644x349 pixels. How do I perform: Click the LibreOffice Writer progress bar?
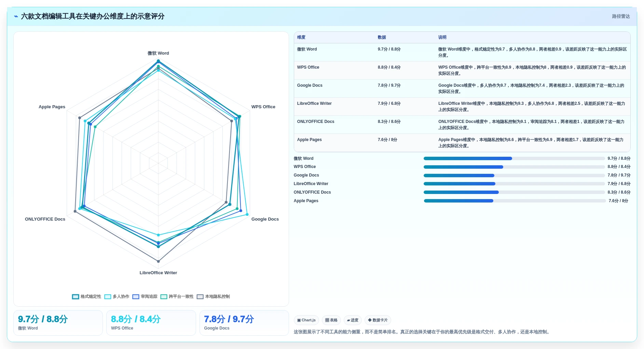click(x=514, y=184)
